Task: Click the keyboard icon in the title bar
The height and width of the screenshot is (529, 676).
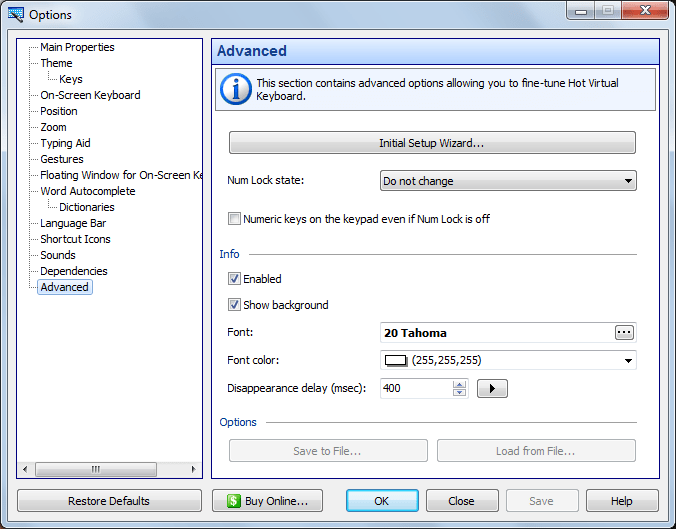Action: (15, 14)
